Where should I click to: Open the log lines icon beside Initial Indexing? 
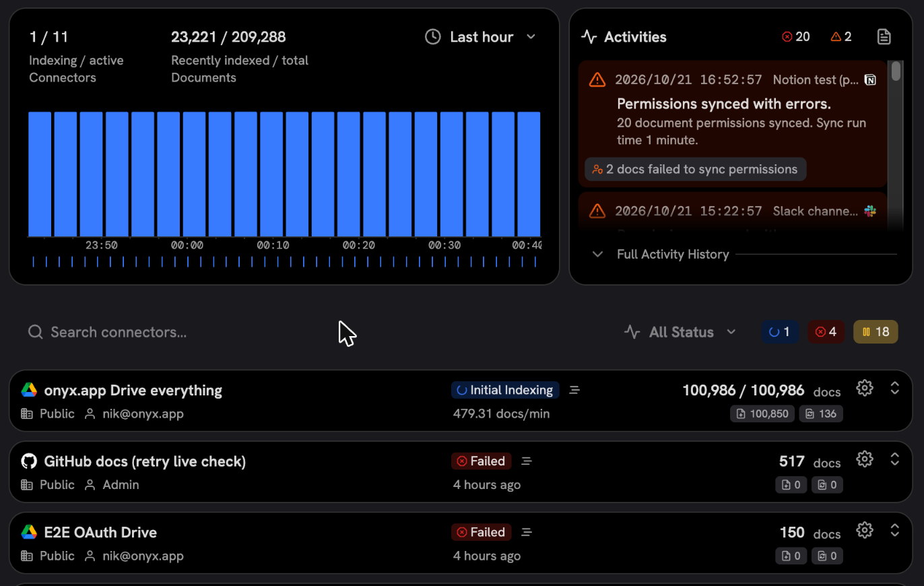click(x=574, y=390)
